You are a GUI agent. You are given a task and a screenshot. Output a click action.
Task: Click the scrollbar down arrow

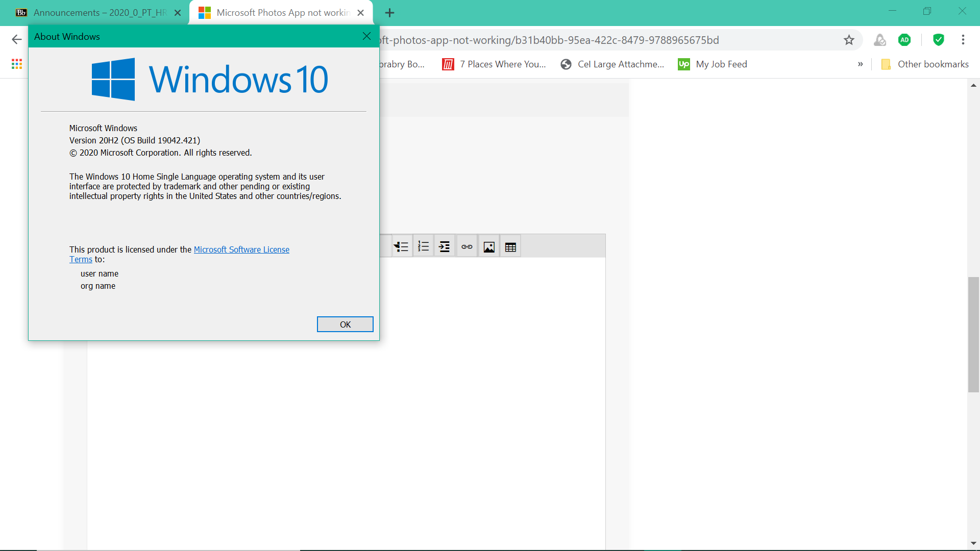[973, 544]
